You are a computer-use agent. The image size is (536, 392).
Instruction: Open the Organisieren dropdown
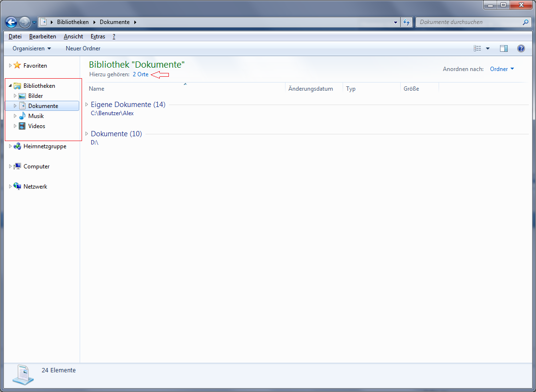tap(32, 48)
